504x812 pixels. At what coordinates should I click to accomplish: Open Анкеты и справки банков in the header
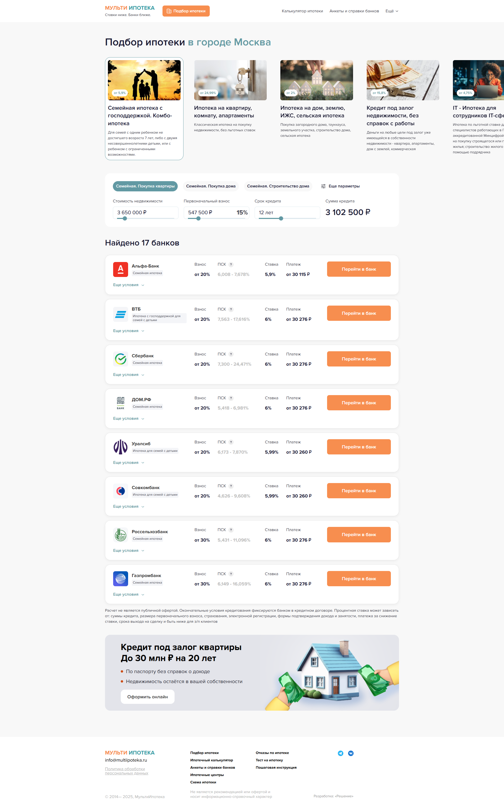pyautogui.click(x=354, y=11)
